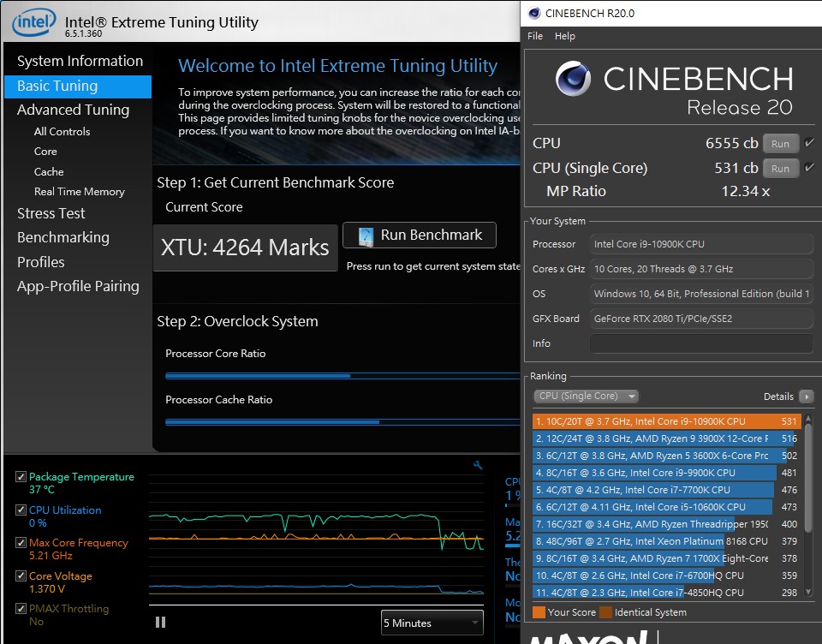
Task: Select the Processor field showing i9-10900K
Action: pyautogui.click(x=701, y=244)
